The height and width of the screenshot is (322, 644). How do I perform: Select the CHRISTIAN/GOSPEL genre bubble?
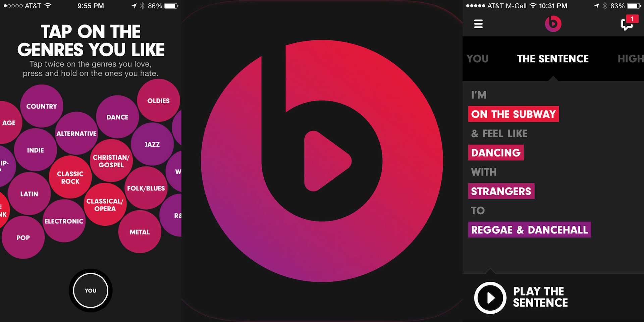(111, 161)
